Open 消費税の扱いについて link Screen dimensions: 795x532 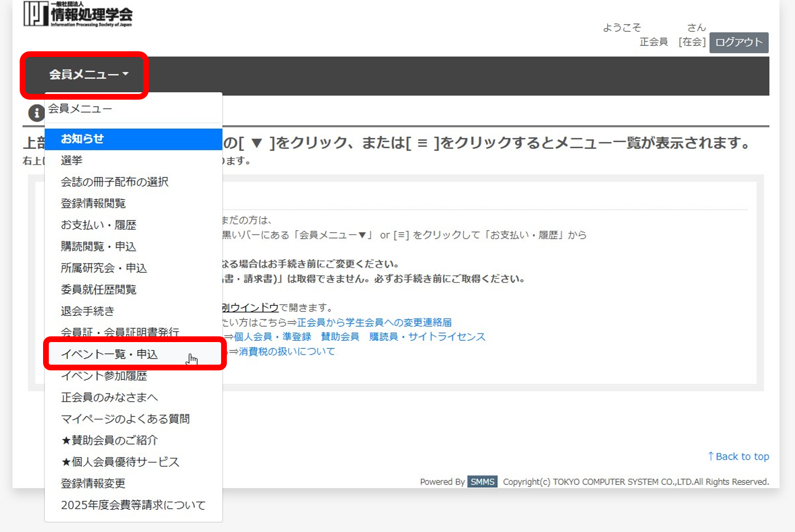tap(287, 352)
